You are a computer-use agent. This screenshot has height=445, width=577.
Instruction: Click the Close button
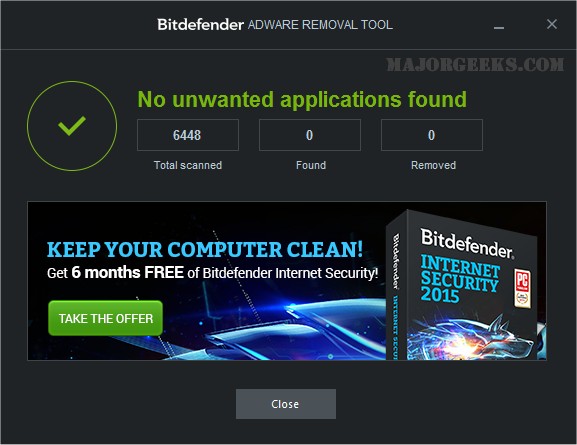[286, 404]
